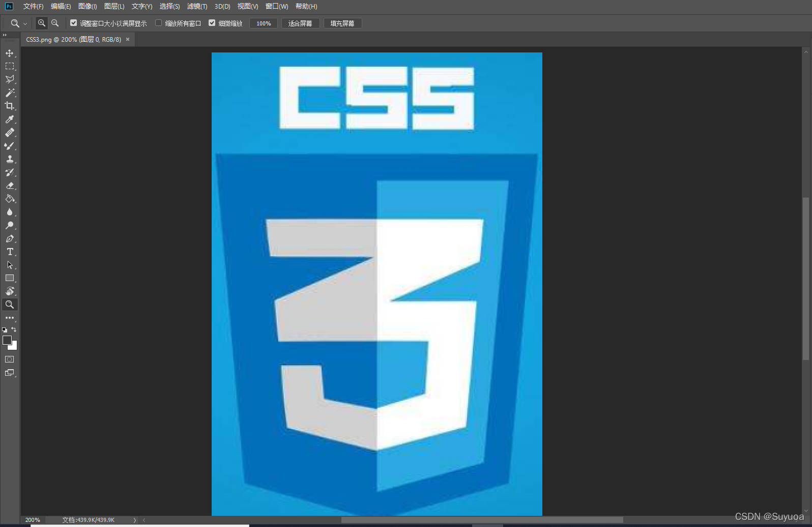Screen dimensions: 812x527
Task: Open the 帮助(H) menu
Action: click(306, 6)
